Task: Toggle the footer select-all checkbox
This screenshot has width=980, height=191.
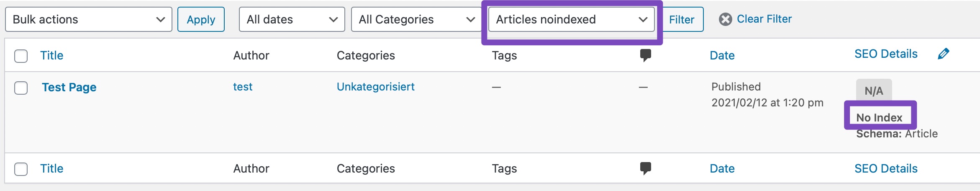Action: (21, 169)
